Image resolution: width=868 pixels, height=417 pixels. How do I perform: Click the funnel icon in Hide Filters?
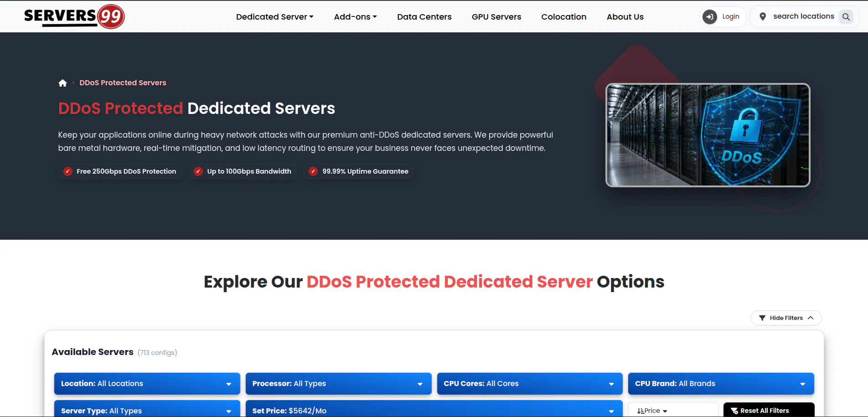(762, 318)
